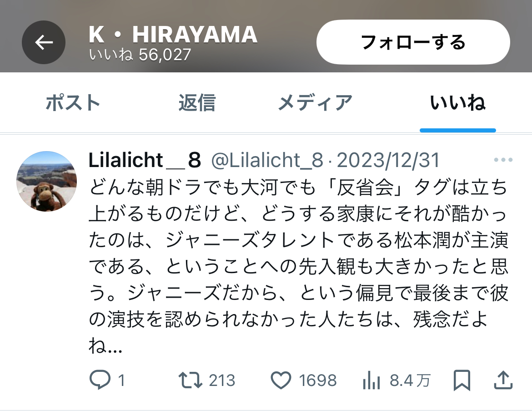The image size is (532, 411).
Task: Like the post with the heart icon
Action: coord(281,380)
